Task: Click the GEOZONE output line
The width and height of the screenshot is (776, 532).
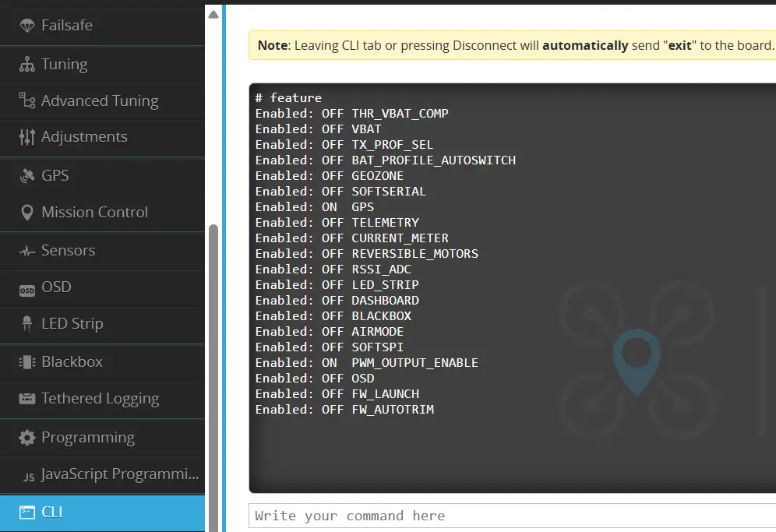Action: tap(330, 176)
